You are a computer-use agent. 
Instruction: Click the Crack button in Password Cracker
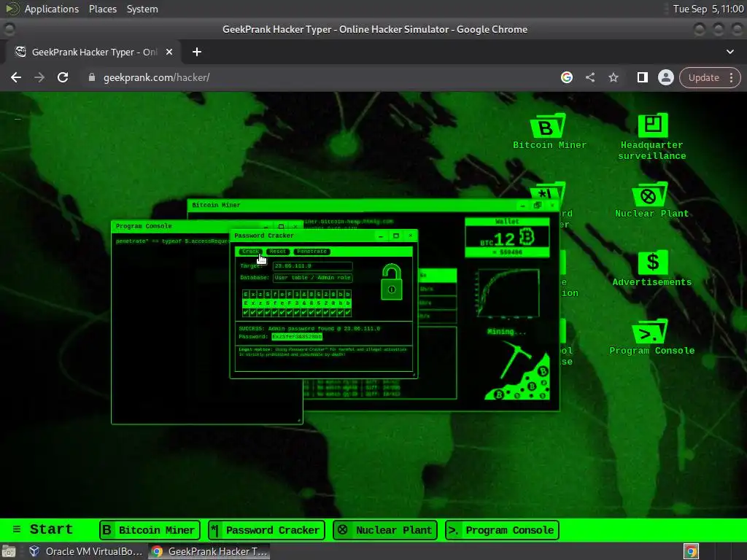250,252
